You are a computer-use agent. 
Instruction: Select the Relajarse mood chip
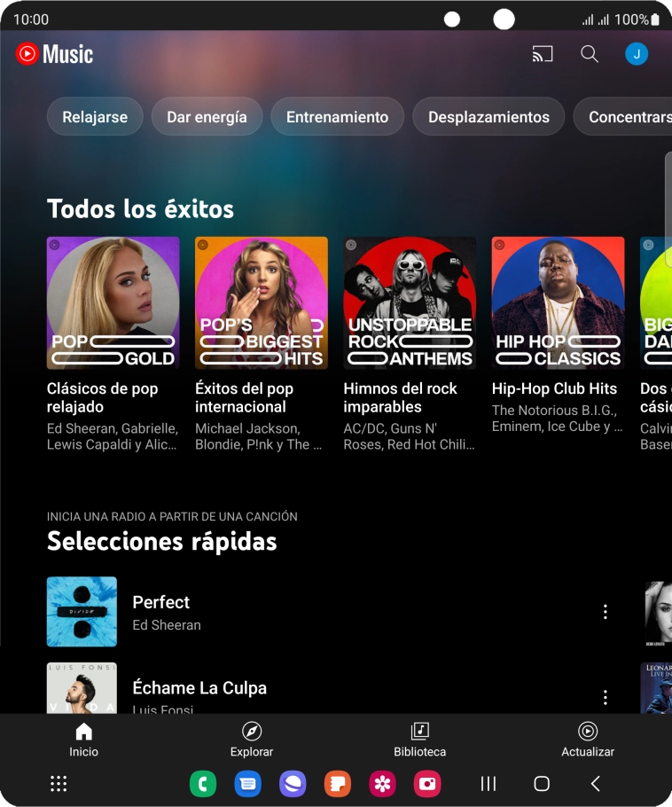pos(95,117)
